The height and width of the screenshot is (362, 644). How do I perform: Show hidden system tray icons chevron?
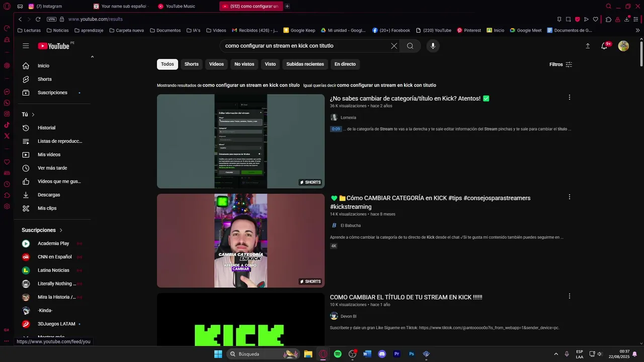[x=556, y=354]
